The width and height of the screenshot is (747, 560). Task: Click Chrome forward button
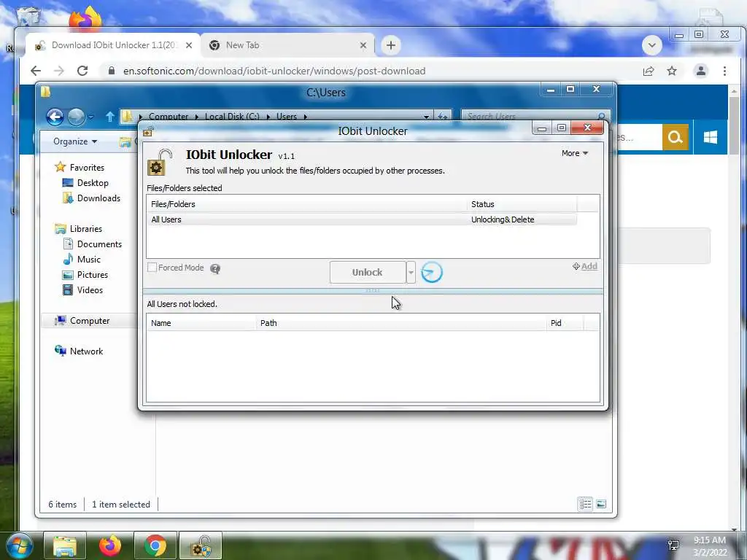pos(58,71)
